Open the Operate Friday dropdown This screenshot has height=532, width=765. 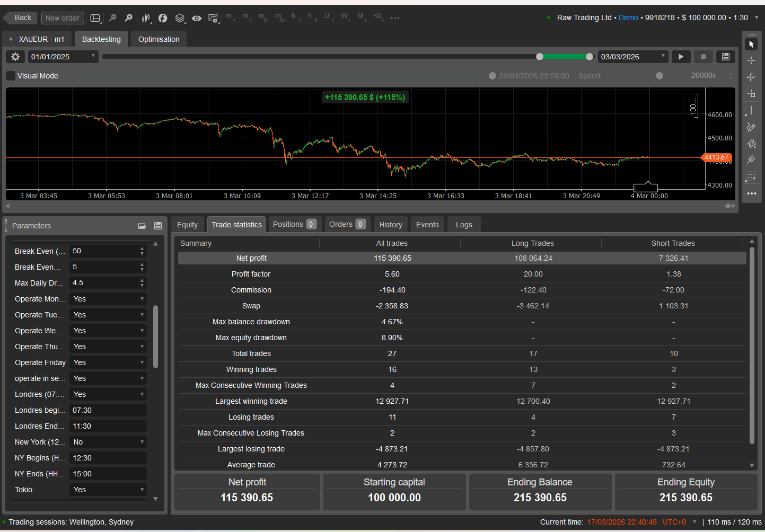pos(108,362)
